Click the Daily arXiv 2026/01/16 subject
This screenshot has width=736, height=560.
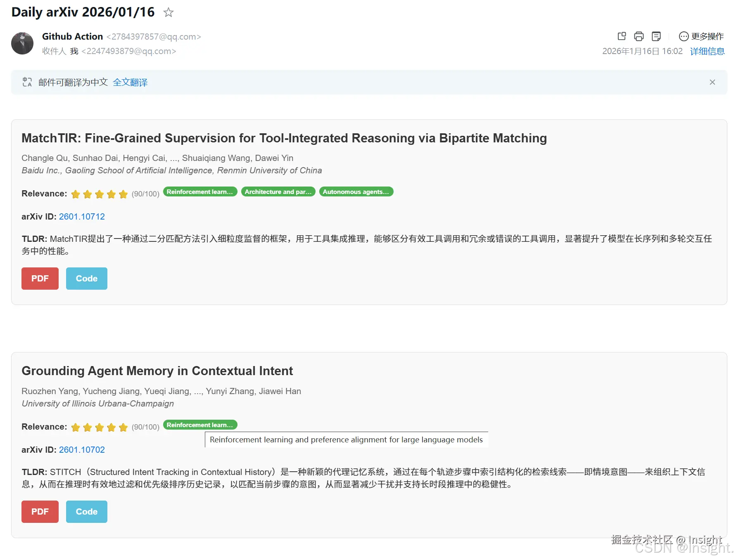[83, 12]
